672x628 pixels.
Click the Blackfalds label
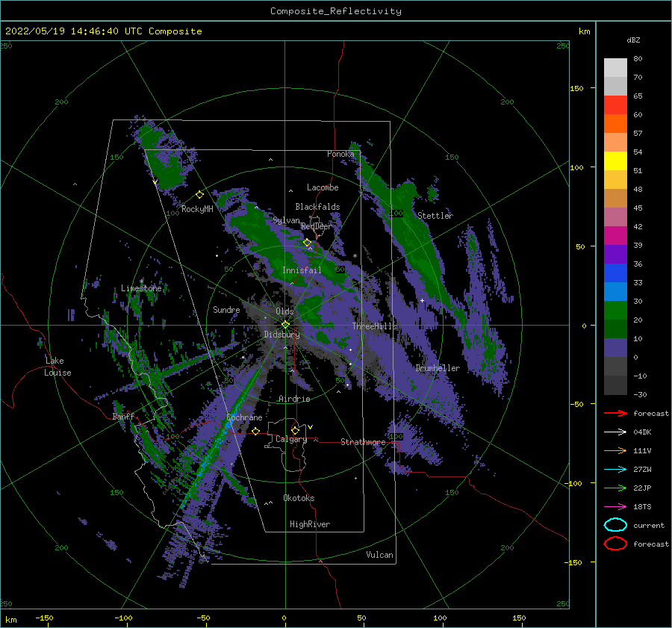point(317,207)
